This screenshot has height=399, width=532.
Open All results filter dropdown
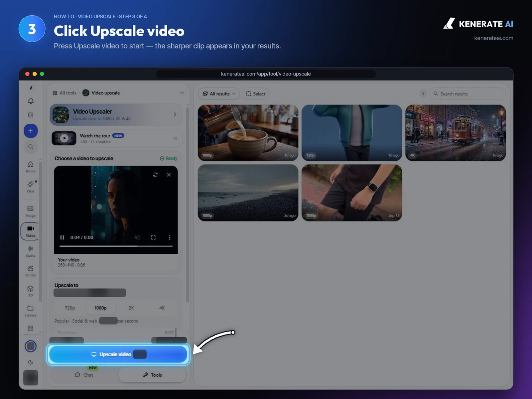point(219,94)
